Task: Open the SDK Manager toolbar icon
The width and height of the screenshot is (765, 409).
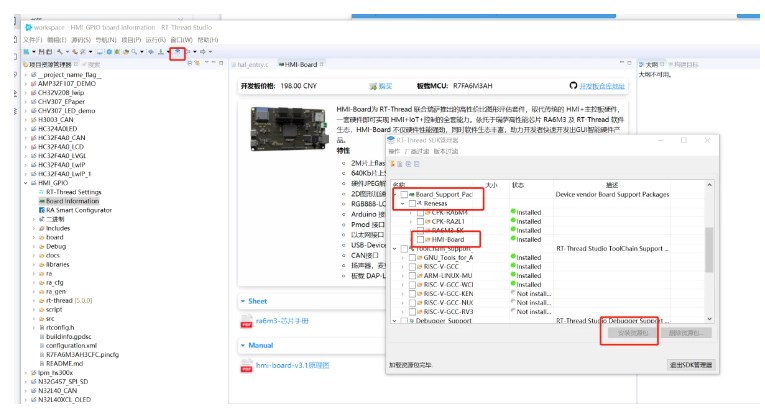Action: coord(178,52)
